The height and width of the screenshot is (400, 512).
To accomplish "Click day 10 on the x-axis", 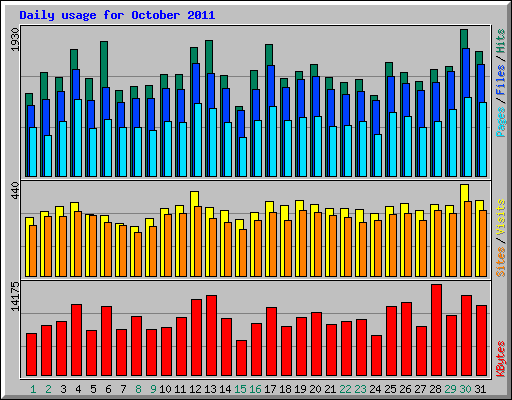I will click(x=165, y=389).
